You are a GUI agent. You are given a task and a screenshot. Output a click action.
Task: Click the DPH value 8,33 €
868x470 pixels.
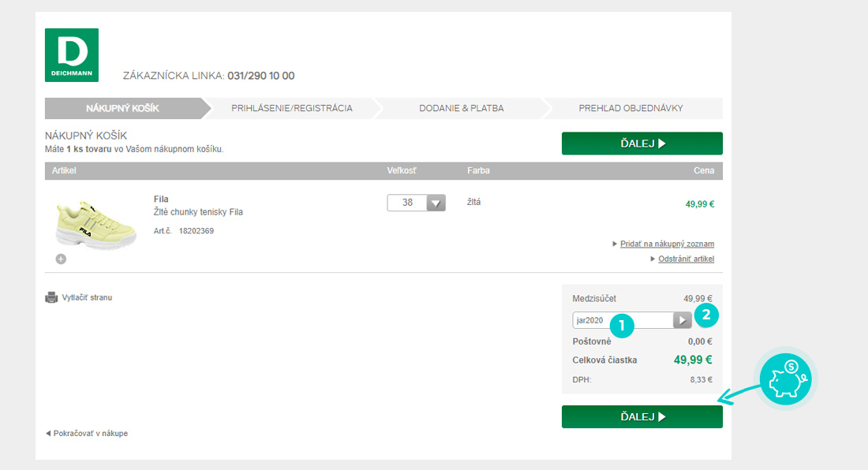[x=701, y=380]
